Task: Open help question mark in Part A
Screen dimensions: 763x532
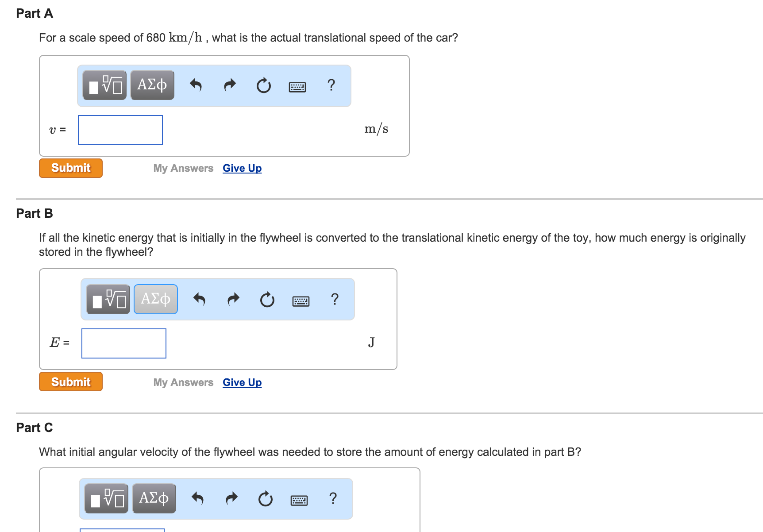Action: [x=331, y=85]
